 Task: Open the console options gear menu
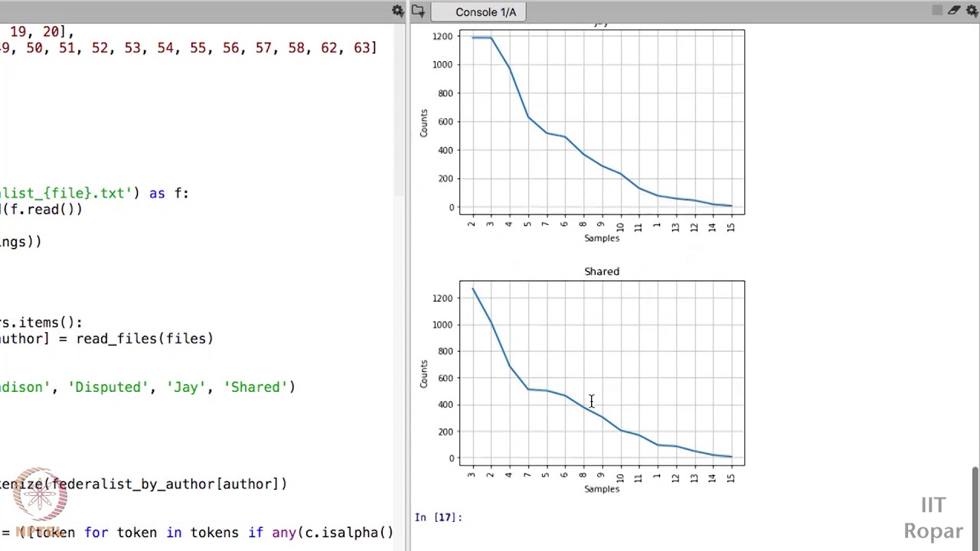click(x=972, y=11)
